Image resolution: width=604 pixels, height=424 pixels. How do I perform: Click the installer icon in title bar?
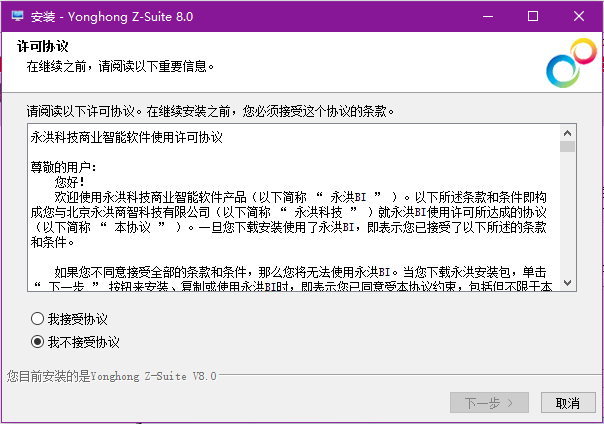coord(17,16)
